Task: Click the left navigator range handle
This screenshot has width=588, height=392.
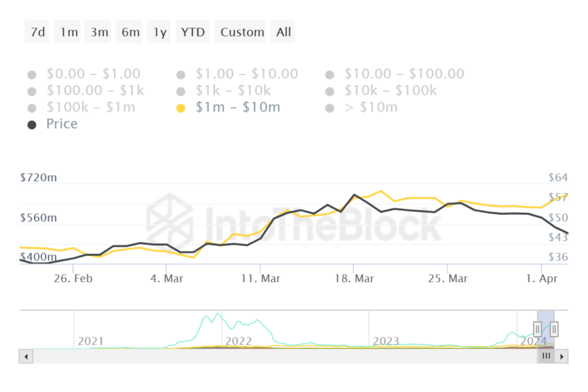Action: (538, 329)
